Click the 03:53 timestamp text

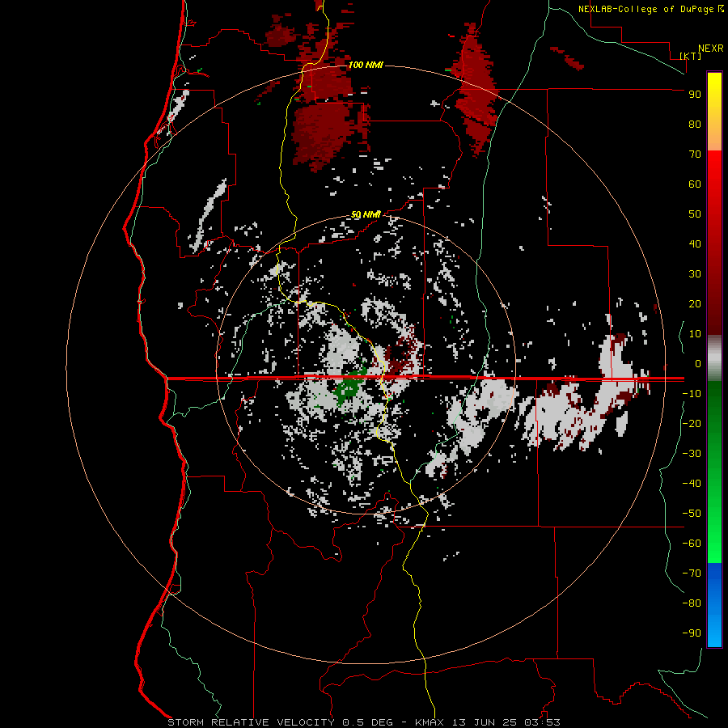tap(542, 722)
